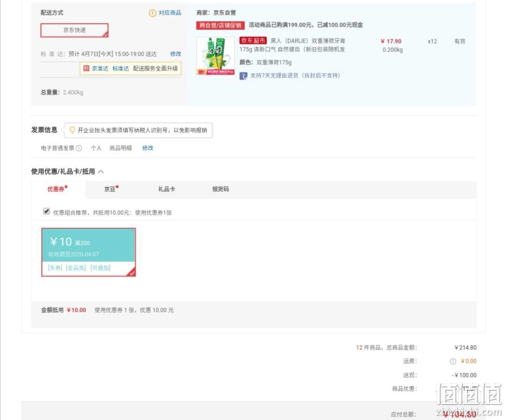Click the 金额抵用 ¥10.00 amount

76,310
